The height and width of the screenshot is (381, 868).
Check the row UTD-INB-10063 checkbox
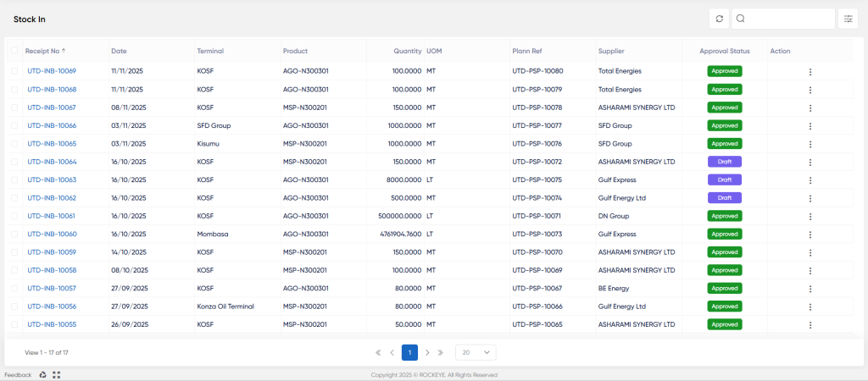click(14, 179)
